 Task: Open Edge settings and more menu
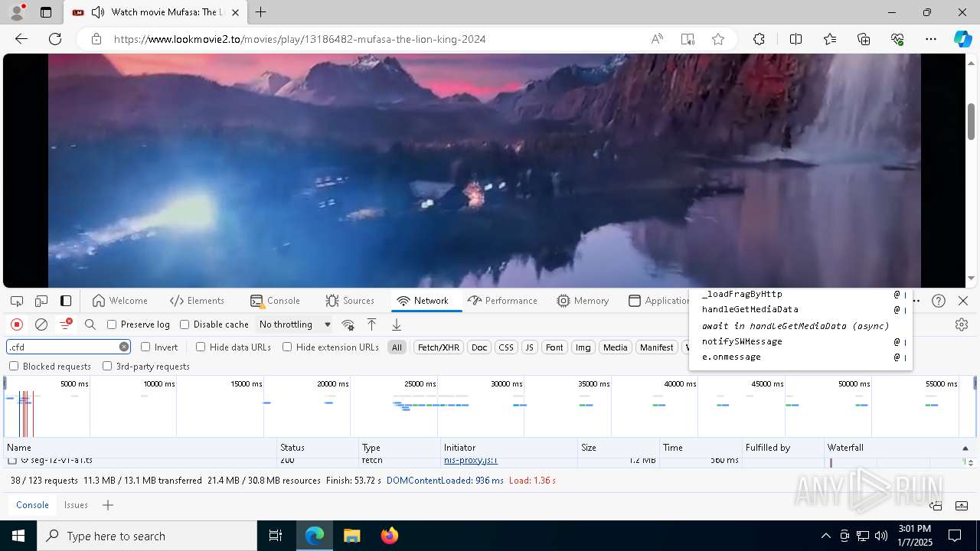[931, 39]
